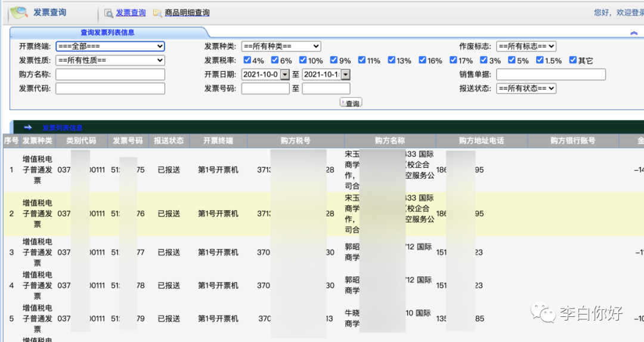Click the 发票查询 logo icon at top left
Viewport: 644px width, 342px height.
click(19, 13)
